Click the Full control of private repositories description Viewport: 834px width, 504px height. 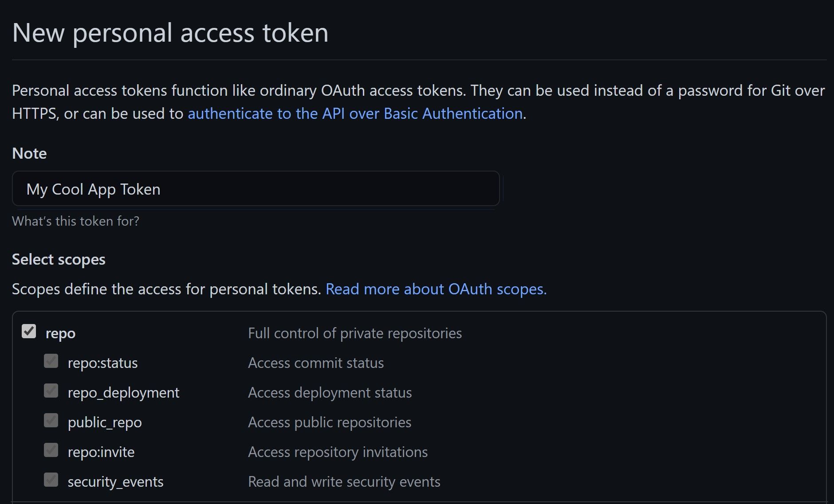point(355,333)
